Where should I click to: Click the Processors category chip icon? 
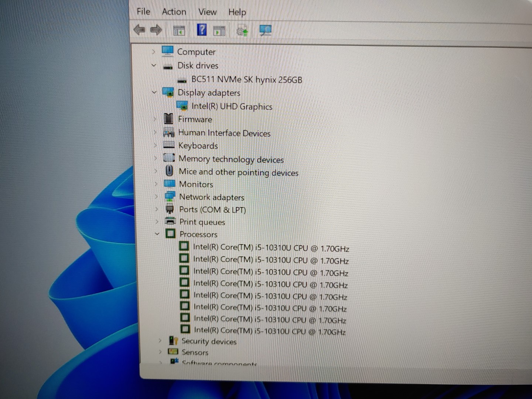(x=170, y=233)
